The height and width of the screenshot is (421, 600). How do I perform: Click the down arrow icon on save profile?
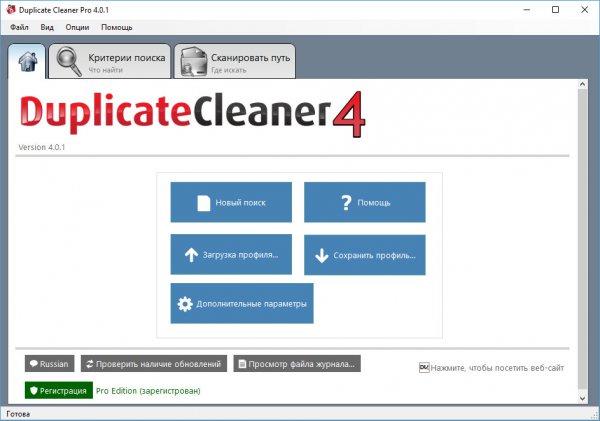(x=321, y=256)
